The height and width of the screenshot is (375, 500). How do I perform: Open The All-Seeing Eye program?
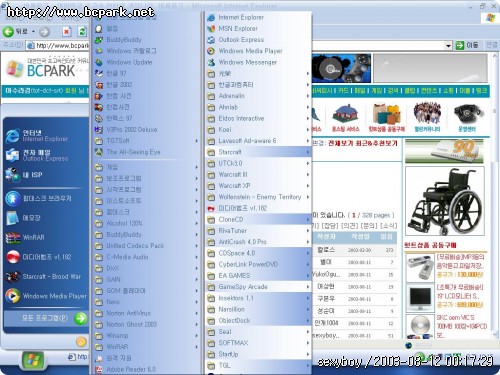coord(147,152)
